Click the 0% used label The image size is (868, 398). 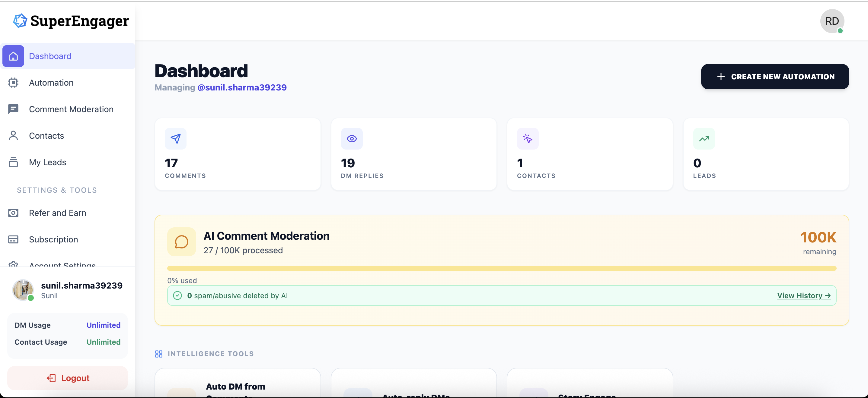point(182,281)
